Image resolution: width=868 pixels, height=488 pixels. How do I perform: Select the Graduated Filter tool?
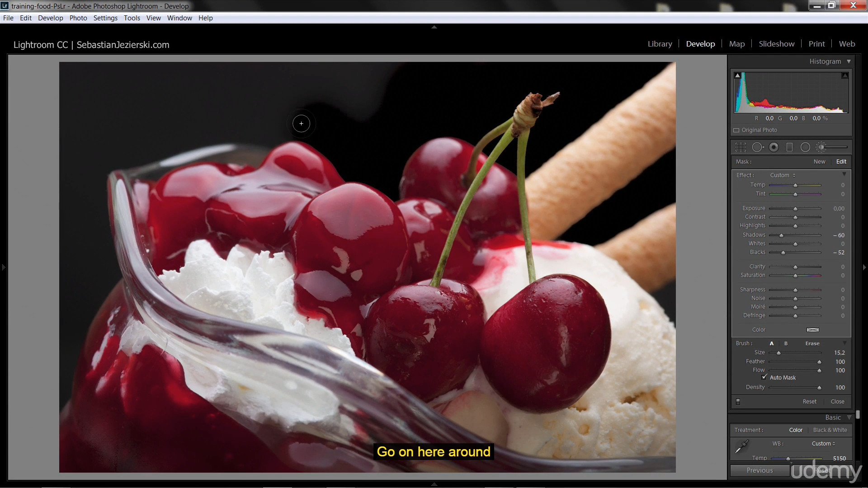789,147
